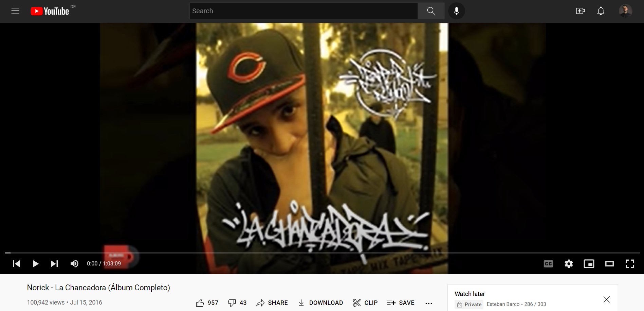Start voice search with microphone
644x311 pixels.
point(457,11)
